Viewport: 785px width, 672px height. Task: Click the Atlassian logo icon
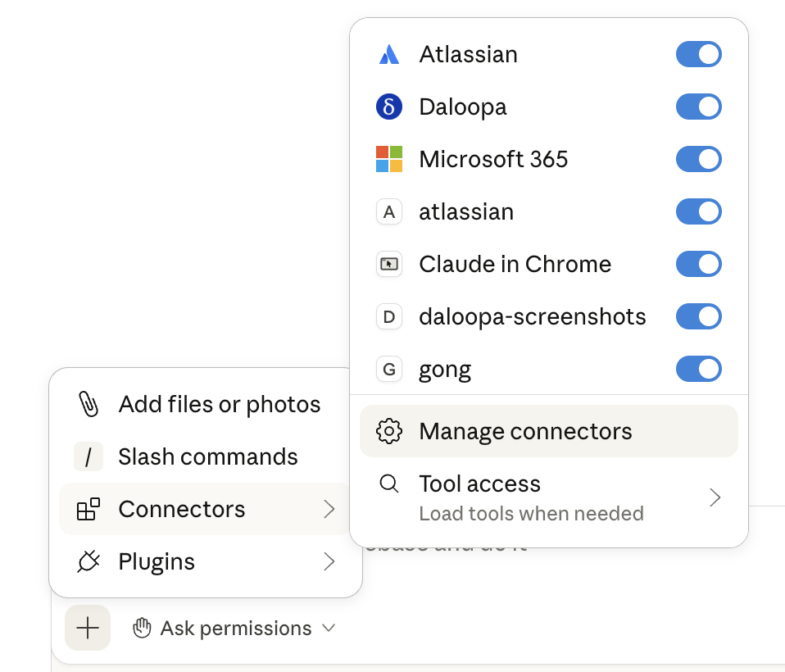388,55
